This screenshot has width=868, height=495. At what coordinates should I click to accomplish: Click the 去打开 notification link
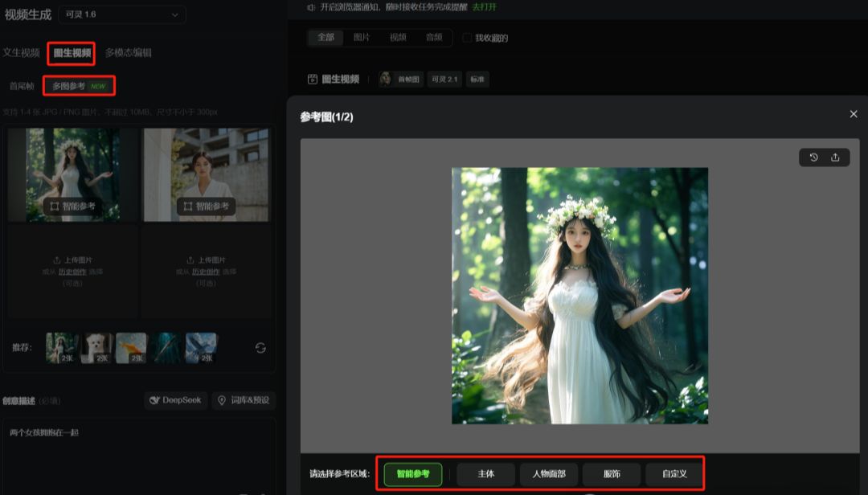click(x=484, y=7)
